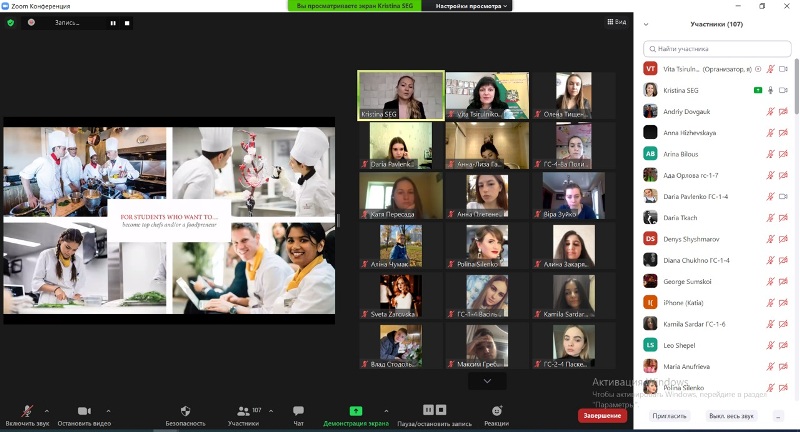Select participant Ада Орлова гс-1-7
The image size is (800, 432).
coord(716,175)
